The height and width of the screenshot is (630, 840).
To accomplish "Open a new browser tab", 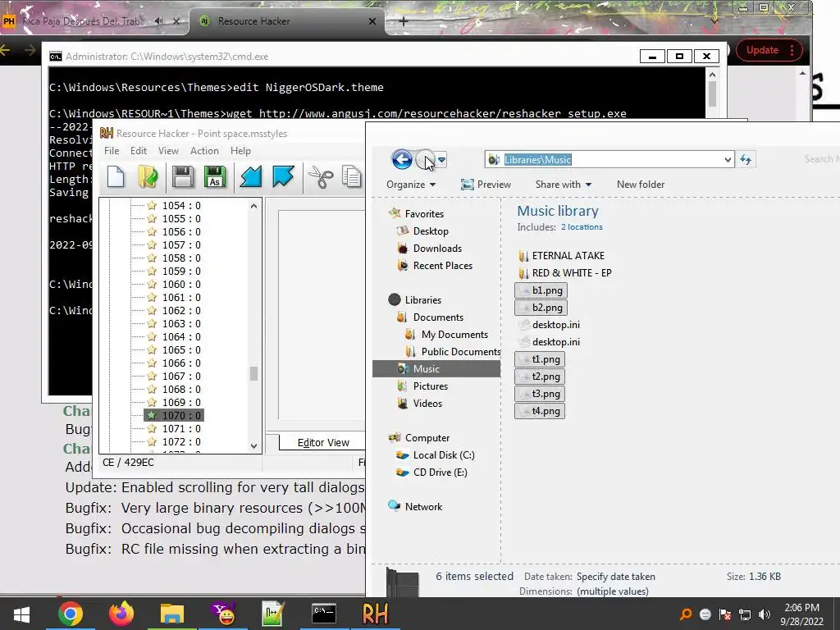I will point(404,21).
